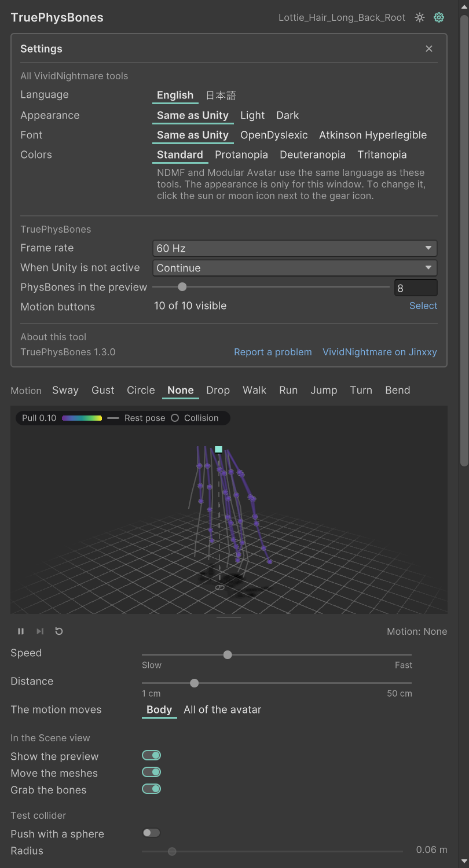Step the preview one frame forward

coord(40,631)
